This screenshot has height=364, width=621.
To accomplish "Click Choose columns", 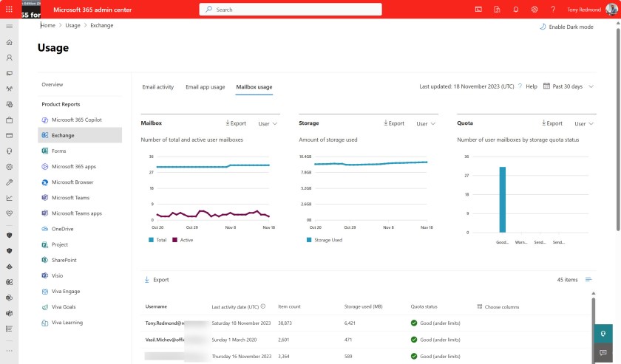I will pyautogui.click(x=498, y=306).
